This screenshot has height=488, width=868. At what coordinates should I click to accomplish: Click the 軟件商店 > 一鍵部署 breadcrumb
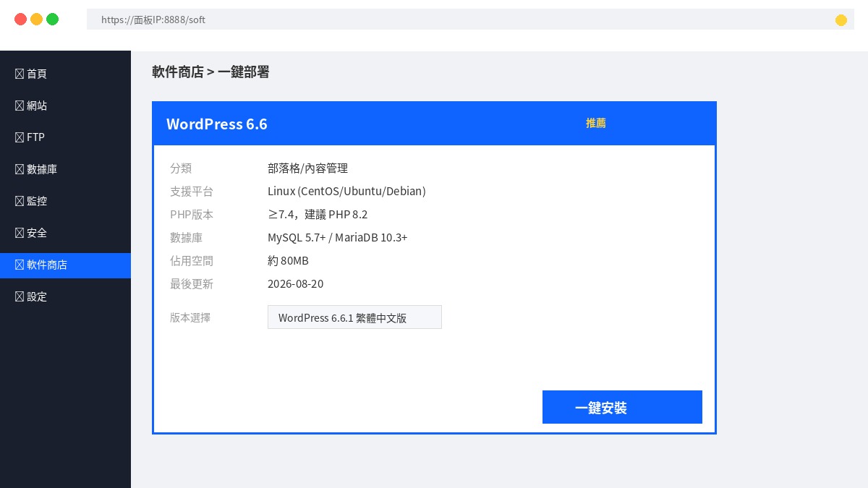point(210,72)
